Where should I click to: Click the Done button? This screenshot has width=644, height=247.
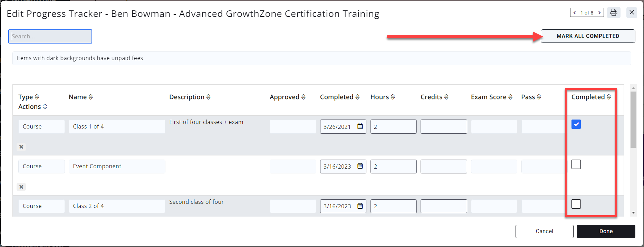[606, 231]
